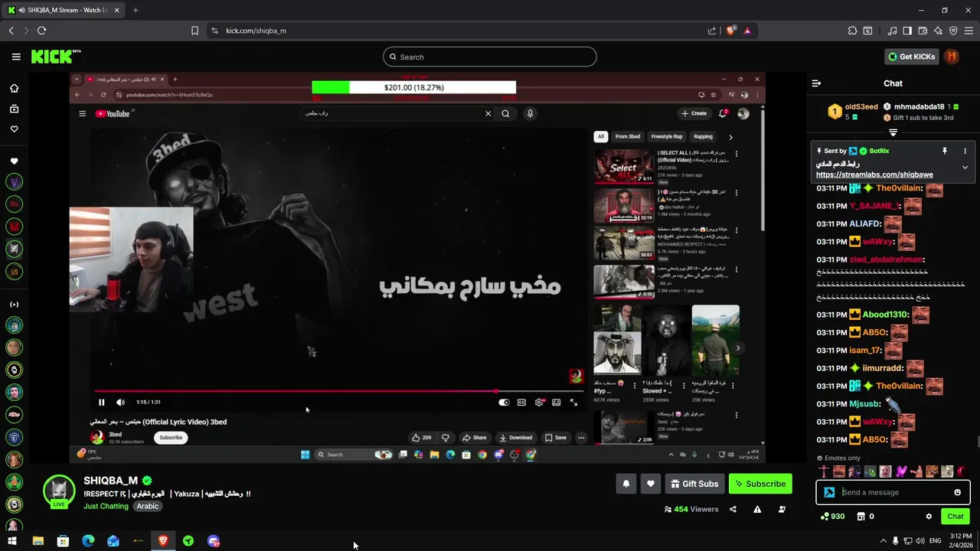Open account avatar menu beside Get KICKs

(951, 57)
